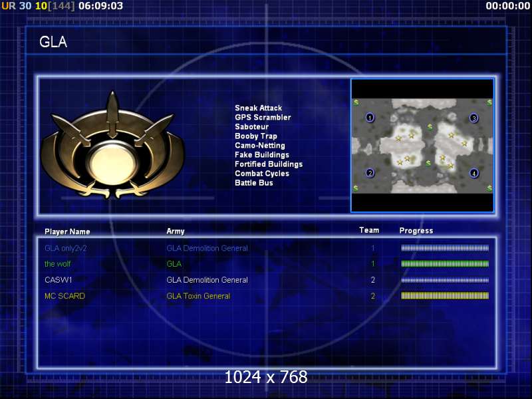532x399 pixels.
Task: Click the GPS Scrambler ability text
Action: pos(263,118)
